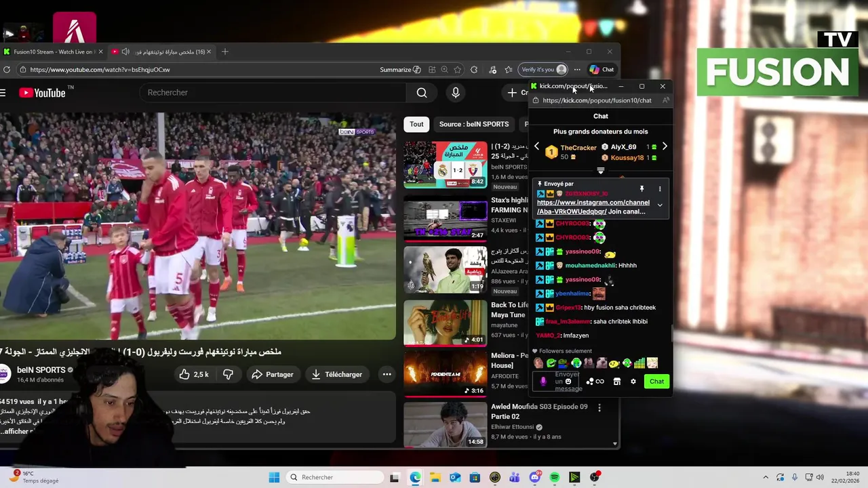The image size is (868, 488).
Task: Click the YouTube page scrollbar down arrow
Action: [x=615, y=444]
